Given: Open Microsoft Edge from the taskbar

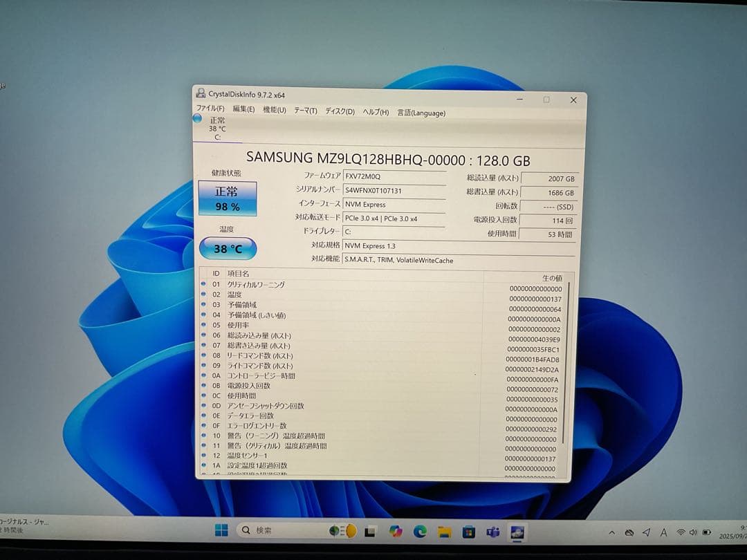Looking at the screenshot, I should click(x=418, y=531).
